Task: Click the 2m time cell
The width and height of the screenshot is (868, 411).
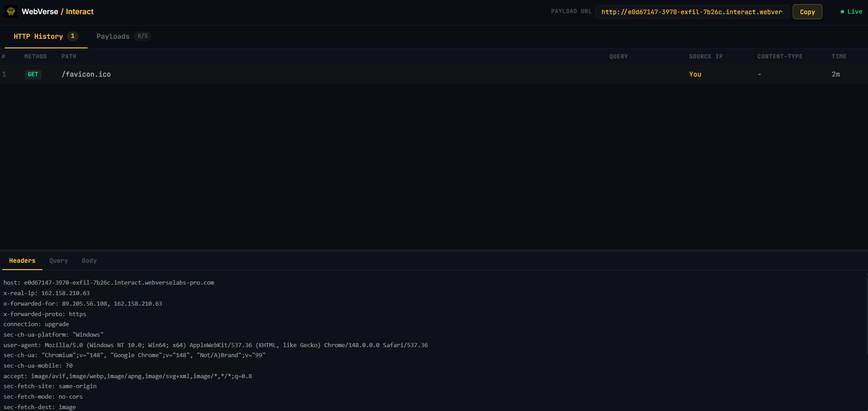Action: [x=836, y=74]
